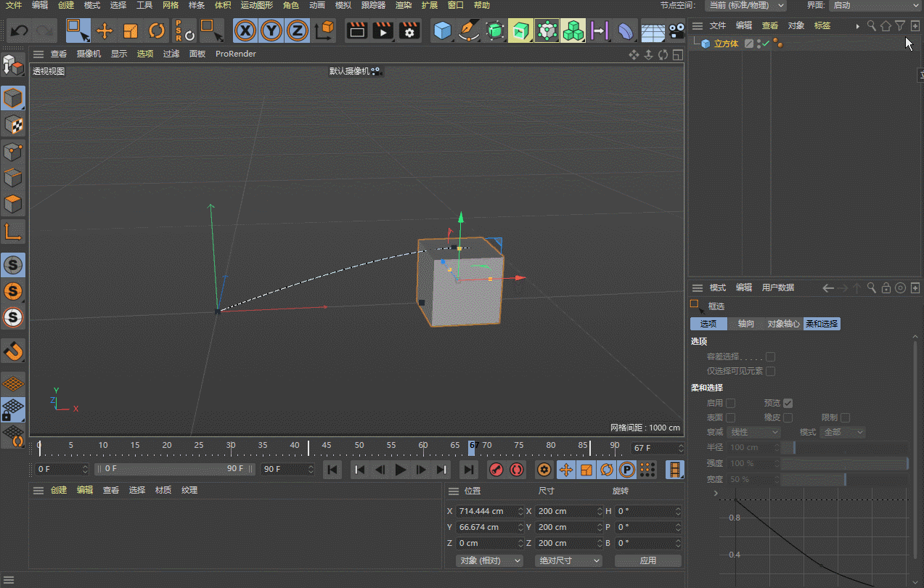Toggle the X axis lock icon
The height and width of the screenshot is (588, 924).
click(x=246, y=31)
